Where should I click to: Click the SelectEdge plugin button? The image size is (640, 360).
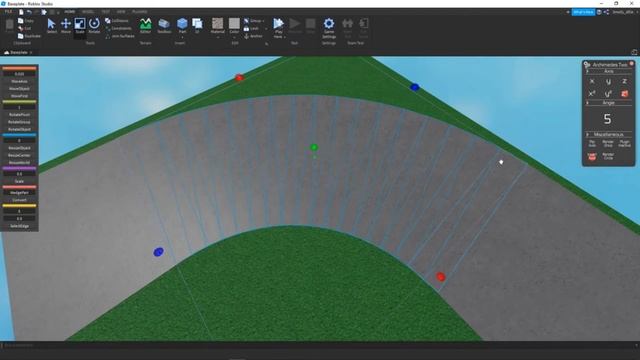click(20, 226)
